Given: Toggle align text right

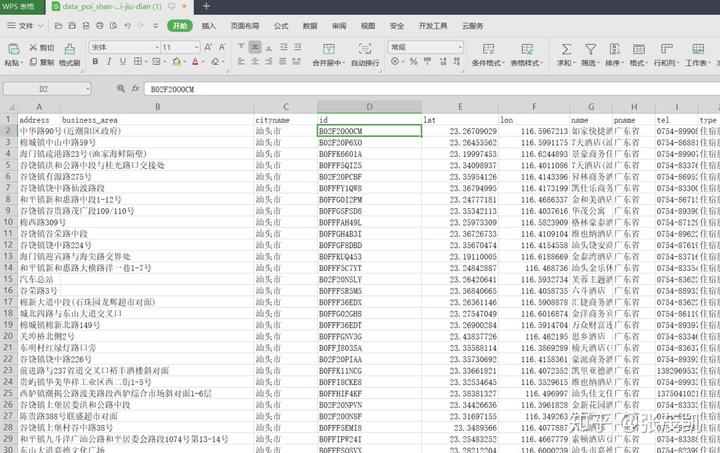Looking at the screenshot, I should tap(269, 62).
